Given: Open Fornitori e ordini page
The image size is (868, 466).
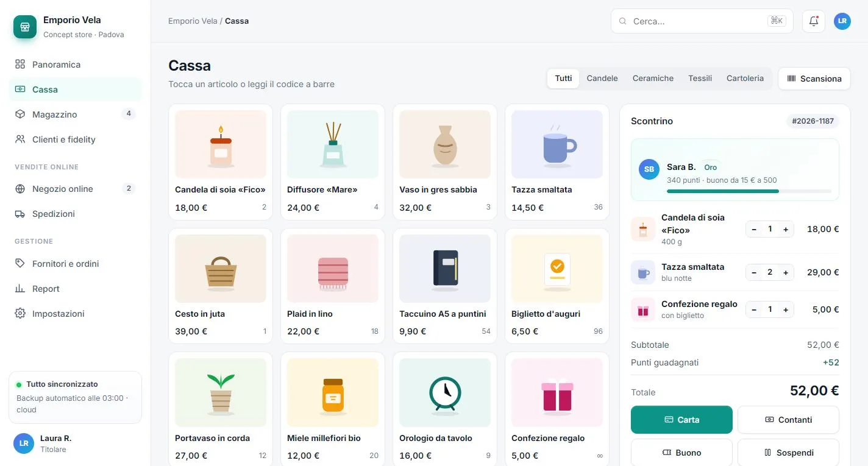Looking at the screenshot, I should pos(75,264).
